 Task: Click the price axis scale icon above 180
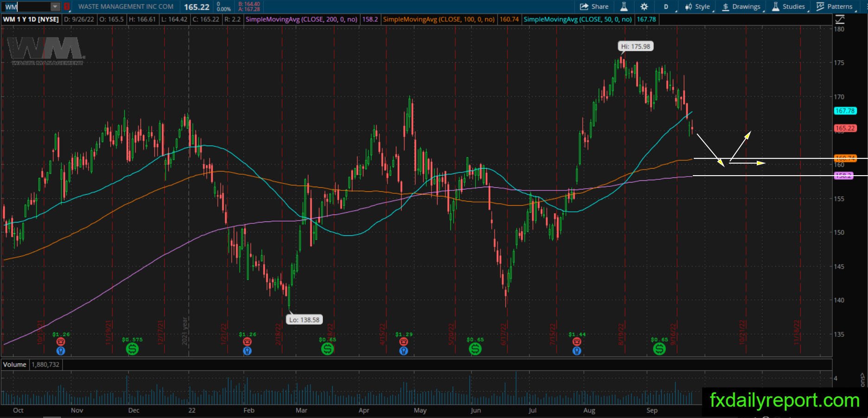point(839,19)
